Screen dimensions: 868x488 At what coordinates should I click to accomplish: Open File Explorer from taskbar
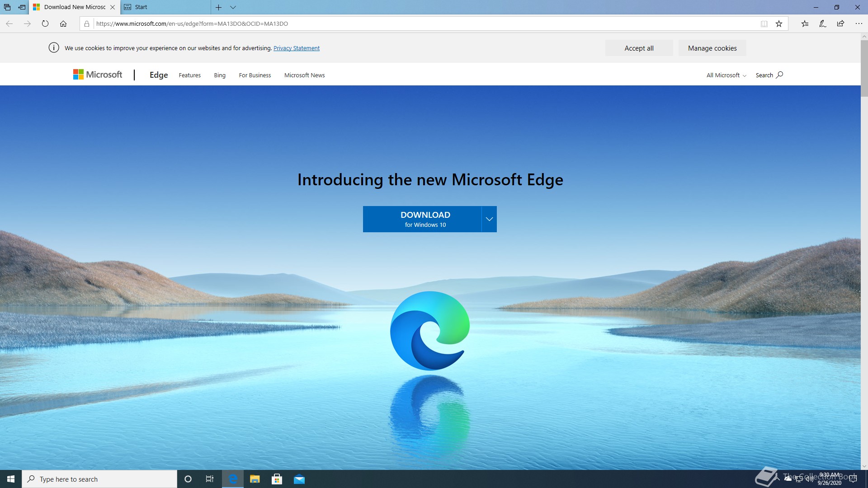click(x=255, y=479)
